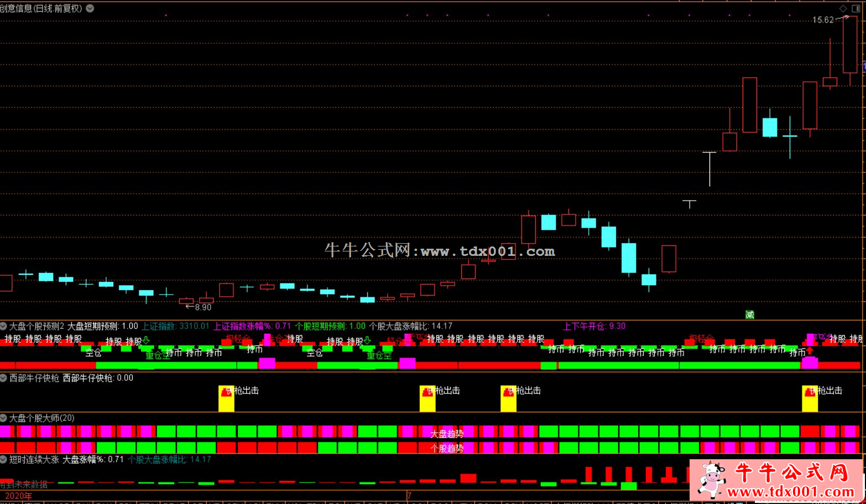Click the last yellow 快枪出击 signal bar

click(810, 398)
